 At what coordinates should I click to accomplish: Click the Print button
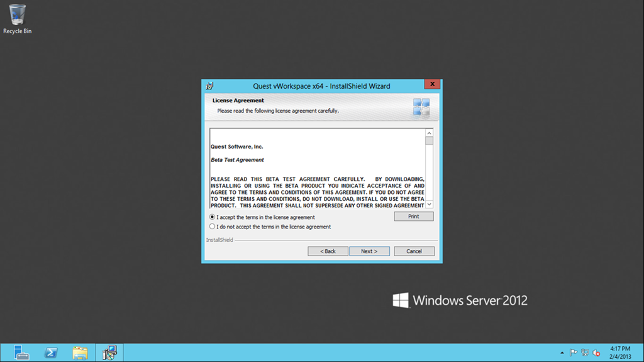[414, 217]
